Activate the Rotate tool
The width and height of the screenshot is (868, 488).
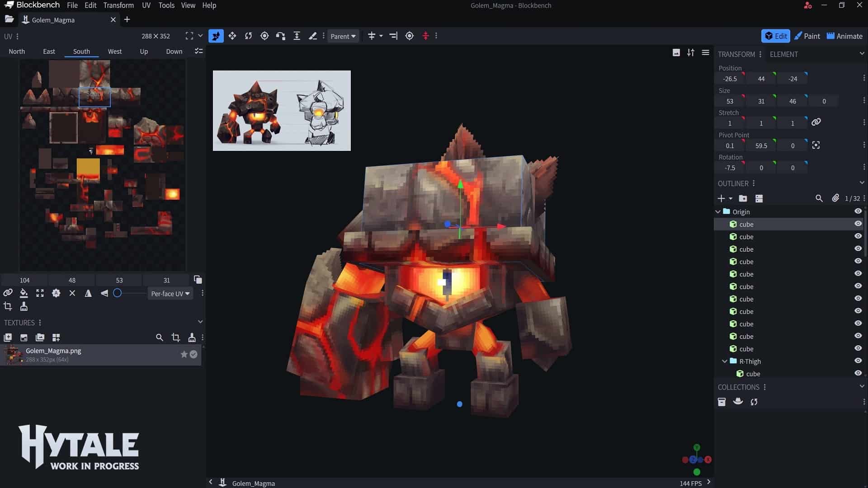coord(248,36)
